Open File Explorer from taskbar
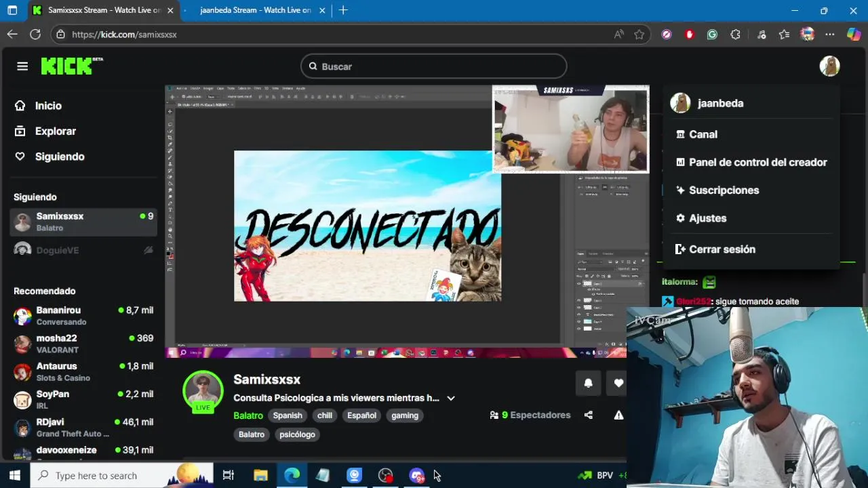The image size is (868, 488). coord(260,475)
